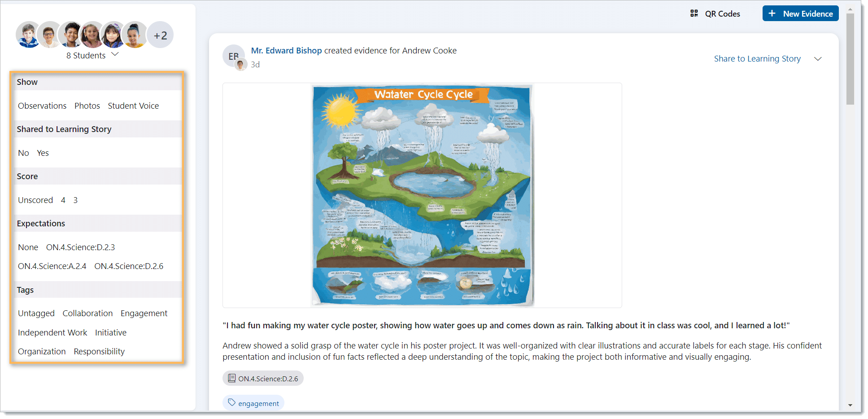868x419 pixels.
Task: Click the vertical scrollbar thumb
Action: [850, 58]
